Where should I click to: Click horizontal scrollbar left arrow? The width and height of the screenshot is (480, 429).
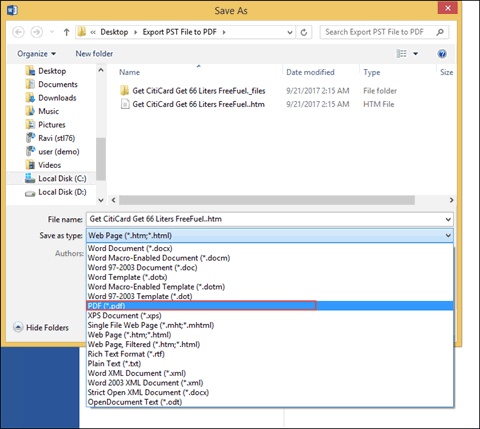point(114,200)
